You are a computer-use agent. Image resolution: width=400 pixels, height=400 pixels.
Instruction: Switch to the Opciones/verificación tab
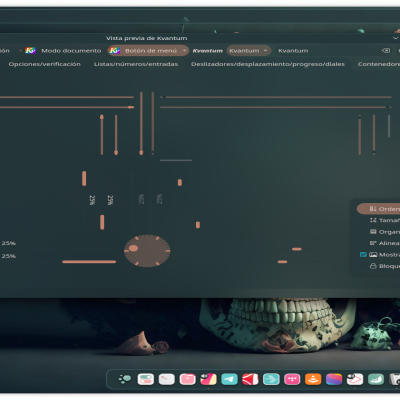[45, 64]
